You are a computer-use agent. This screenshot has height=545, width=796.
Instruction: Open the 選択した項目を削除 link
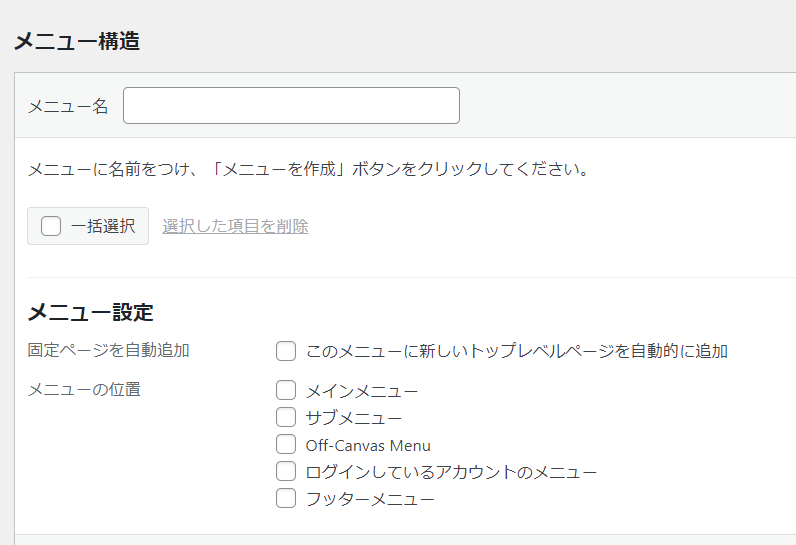pyautogui.click(x=236, y=226)
